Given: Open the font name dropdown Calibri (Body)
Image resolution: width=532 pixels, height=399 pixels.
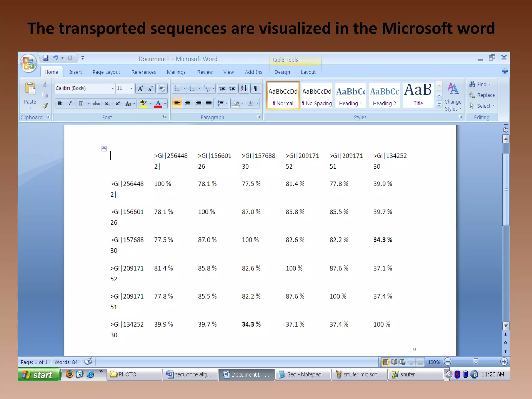Looking at the screenshot, I should (112, 88).
